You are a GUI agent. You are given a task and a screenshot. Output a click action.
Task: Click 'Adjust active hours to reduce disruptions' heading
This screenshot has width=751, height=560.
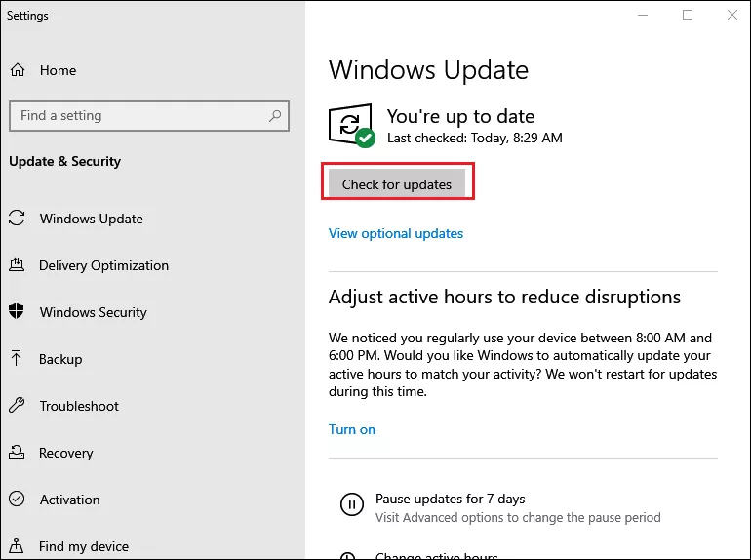click(504, 297)
